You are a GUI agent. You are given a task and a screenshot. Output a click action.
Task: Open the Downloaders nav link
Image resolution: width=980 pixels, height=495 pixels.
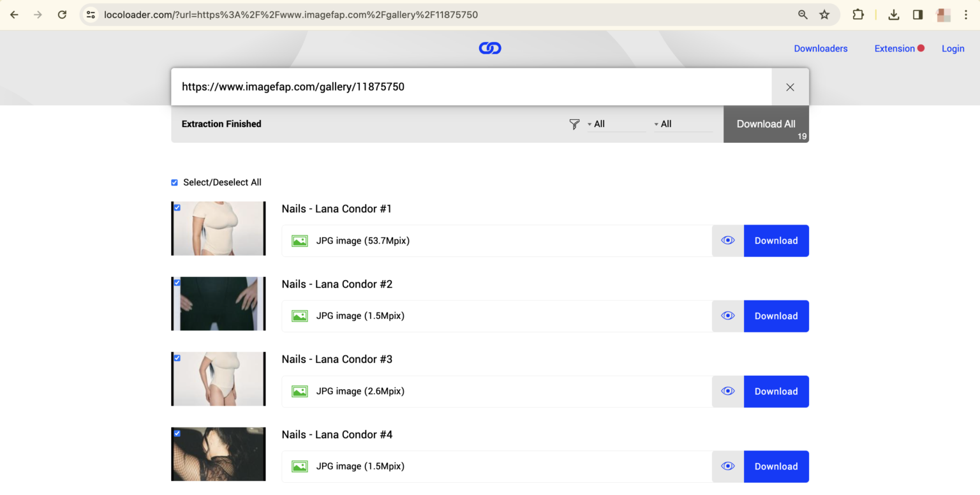pyautogui.click(x=820, y=48)
